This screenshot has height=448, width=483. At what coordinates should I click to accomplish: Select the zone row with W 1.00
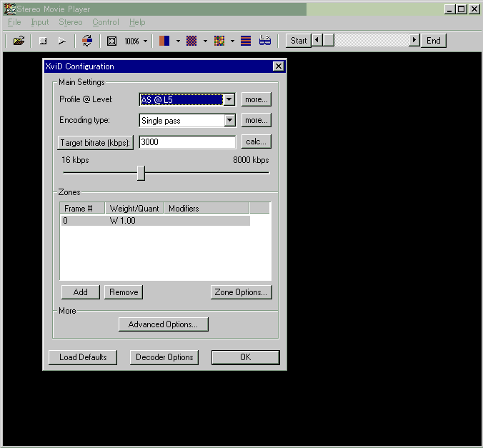154,221
